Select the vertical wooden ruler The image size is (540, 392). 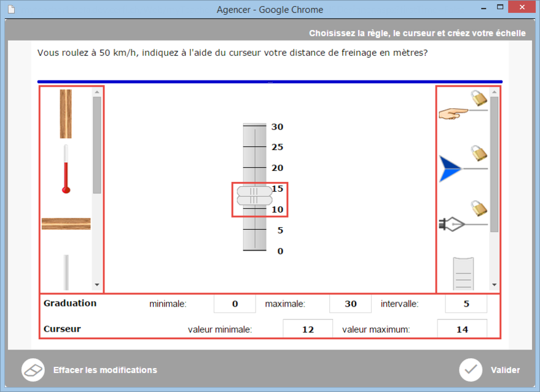[66, 114]
